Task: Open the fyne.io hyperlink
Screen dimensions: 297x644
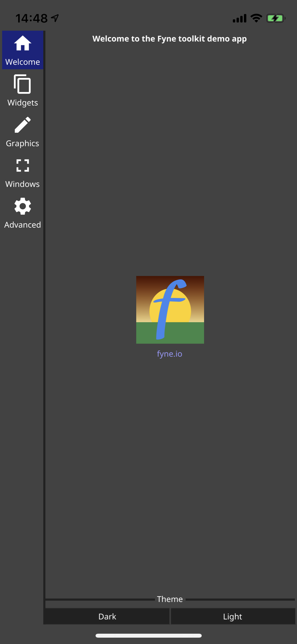Action: (x=170, y=354)
